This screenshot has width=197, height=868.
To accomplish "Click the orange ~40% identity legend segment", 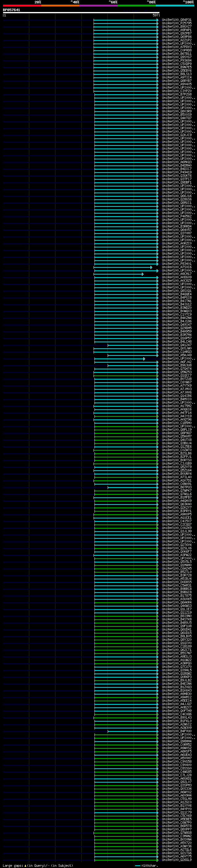I will tap(60, 6).
